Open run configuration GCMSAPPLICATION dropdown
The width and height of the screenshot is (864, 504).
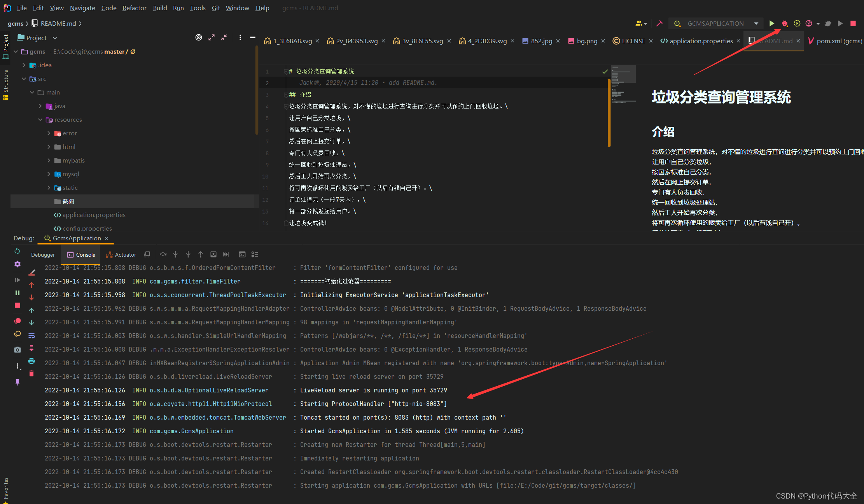[716, 23]
